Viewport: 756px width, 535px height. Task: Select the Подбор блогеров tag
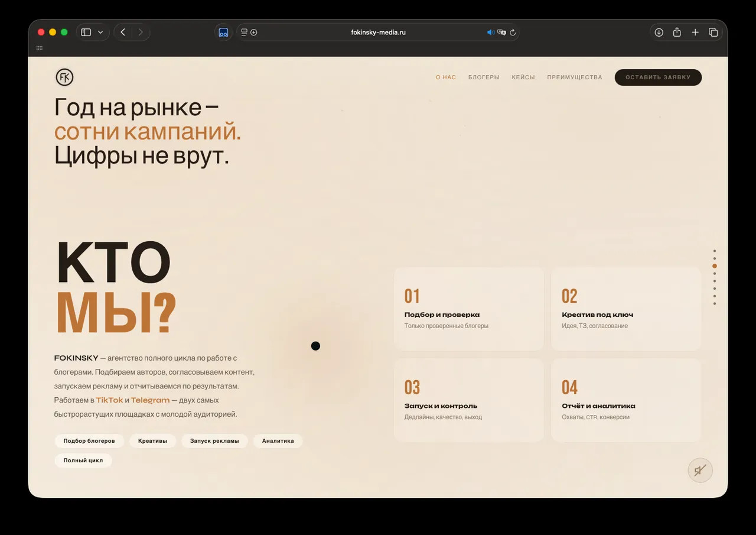[x=89, y=441]
